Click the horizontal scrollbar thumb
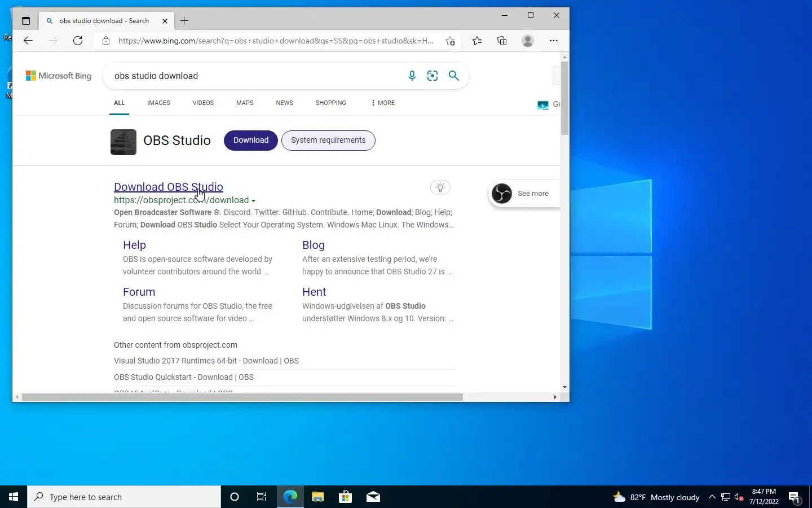812x508 pixels. [242, 397]
